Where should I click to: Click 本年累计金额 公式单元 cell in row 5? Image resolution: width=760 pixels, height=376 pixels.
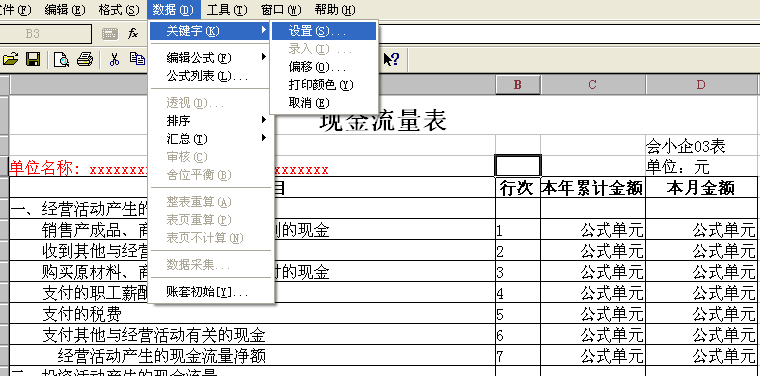pos(593,313)
